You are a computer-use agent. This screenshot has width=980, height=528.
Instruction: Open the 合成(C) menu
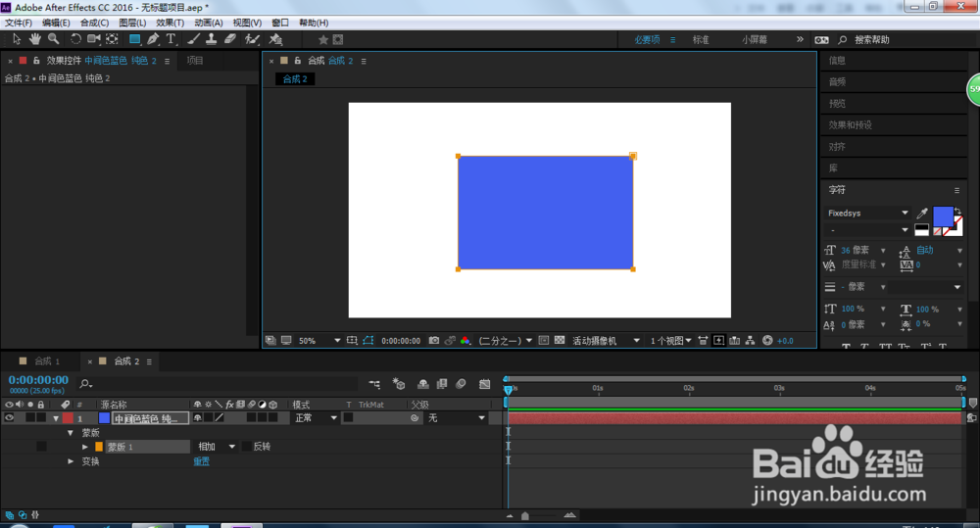(94, 23)
